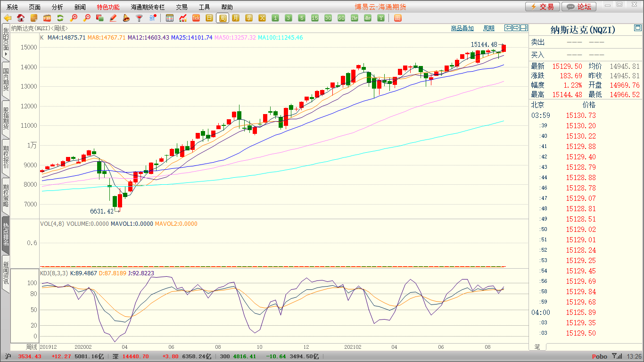Click the 交易 trade button at top right
The height and width of the screenshot is (362, 644).
click(x=543, y=7)
